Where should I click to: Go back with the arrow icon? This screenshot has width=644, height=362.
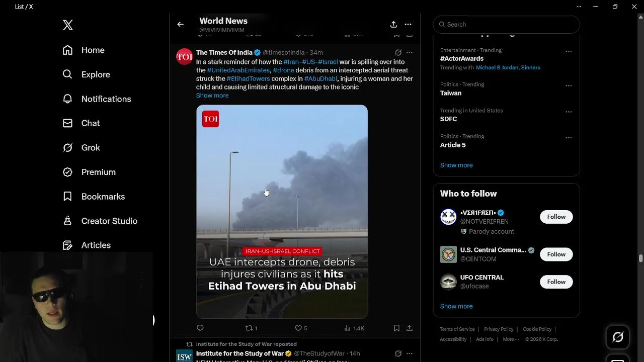[x=181, y=24]
